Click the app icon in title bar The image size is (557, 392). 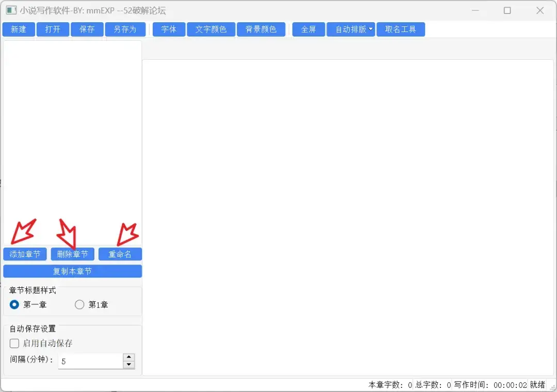[x=11, y=10]
